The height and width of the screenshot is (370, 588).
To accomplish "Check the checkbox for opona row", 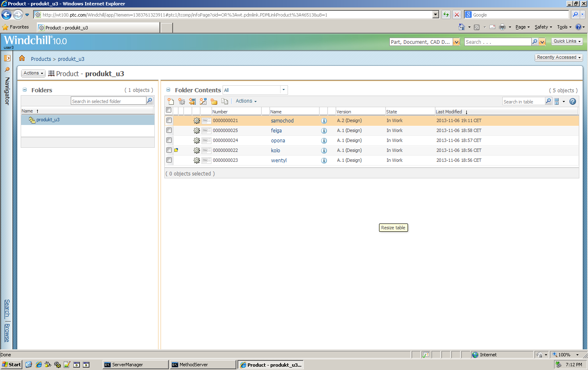I will (169, 140).
